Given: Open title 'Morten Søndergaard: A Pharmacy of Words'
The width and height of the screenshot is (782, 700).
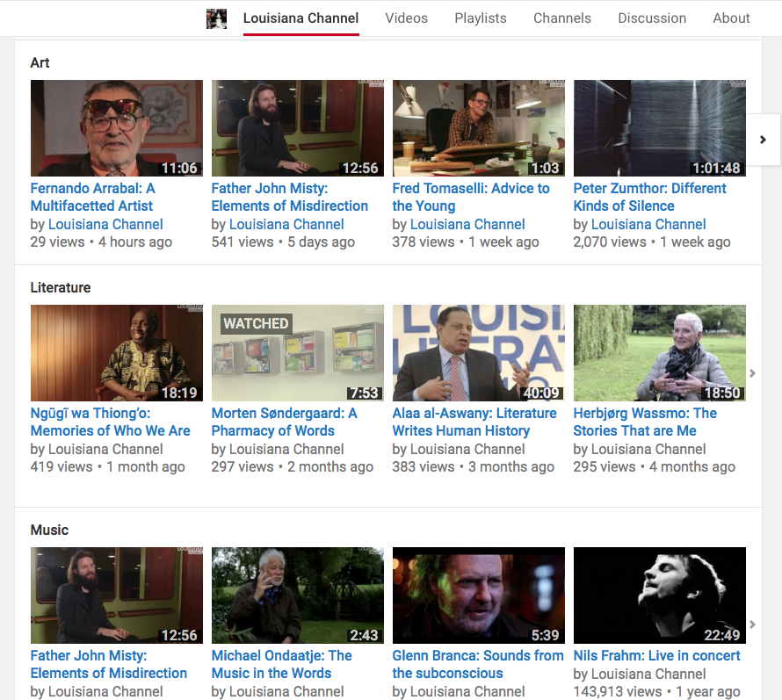Looking at the screenshot, I should point(285,422).
